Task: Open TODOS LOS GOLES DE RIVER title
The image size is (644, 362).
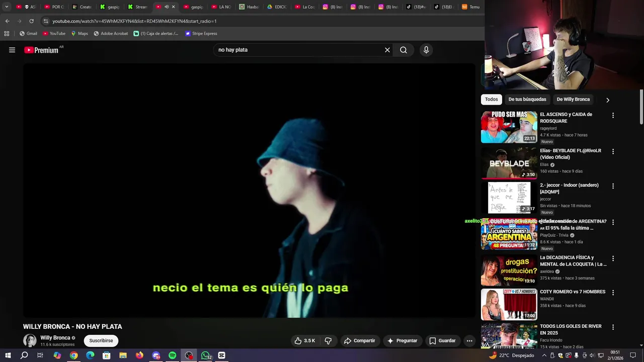Action: [571, 329]
